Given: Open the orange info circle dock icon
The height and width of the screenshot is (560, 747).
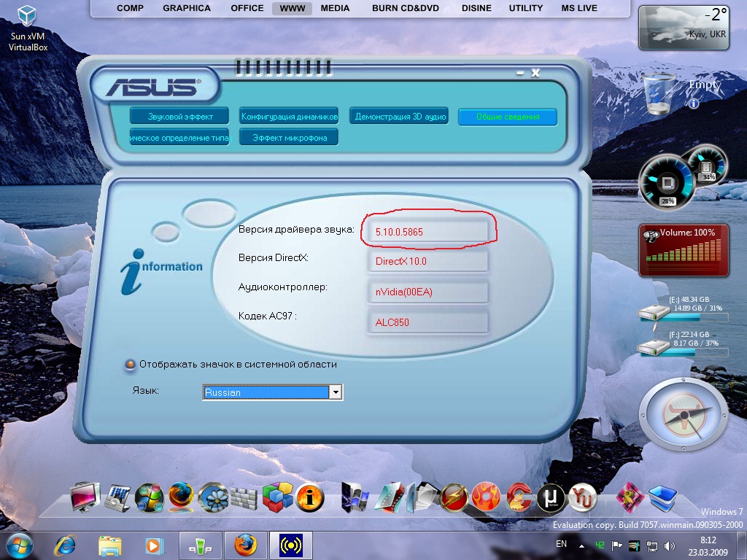Looking at the screenshot, I should 309,498.
